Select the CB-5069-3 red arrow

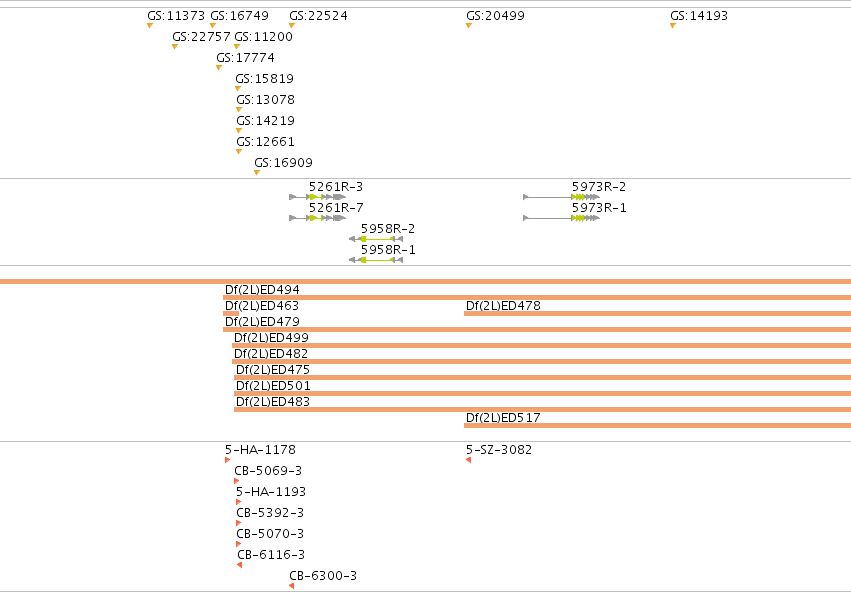tap(237, 481)
